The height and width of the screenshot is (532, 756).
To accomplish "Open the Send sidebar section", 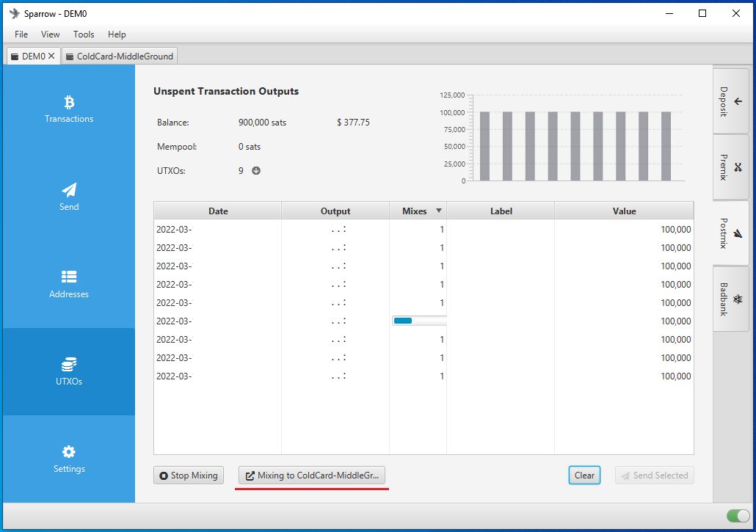I will (x=69, y=197).
